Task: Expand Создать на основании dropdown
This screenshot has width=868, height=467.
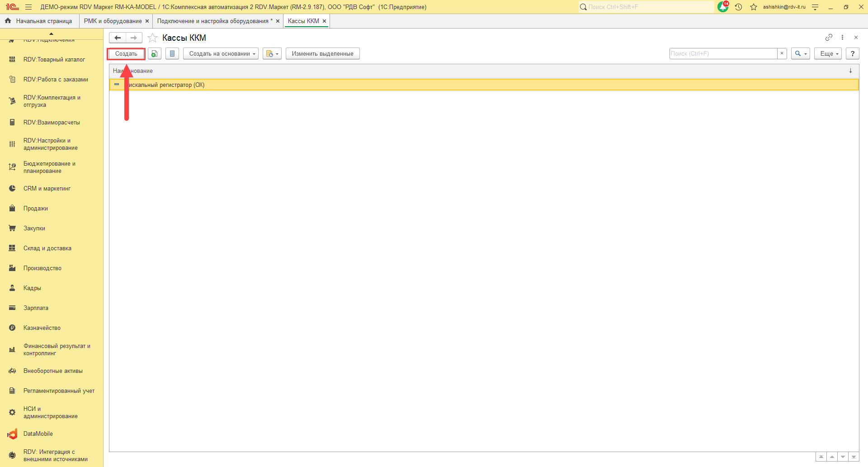Action: (221, 53)
